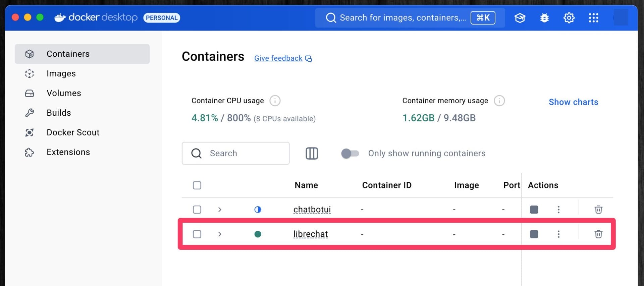The height and width of the screenshot is (286, 644).
Task: Click Show charts
Action: tap(573, 102)
